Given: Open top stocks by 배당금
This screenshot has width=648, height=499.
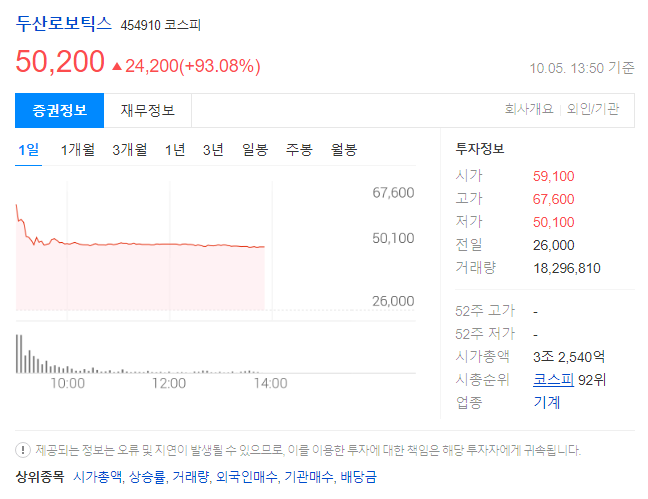Looking at the screenshot, I should (x=358, y=477).
